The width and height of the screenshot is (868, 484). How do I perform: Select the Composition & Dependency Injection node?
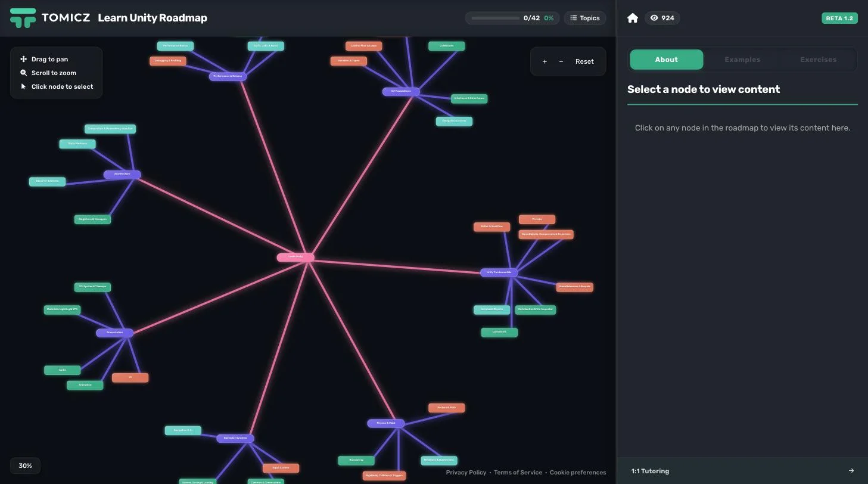tap(110, 129)
